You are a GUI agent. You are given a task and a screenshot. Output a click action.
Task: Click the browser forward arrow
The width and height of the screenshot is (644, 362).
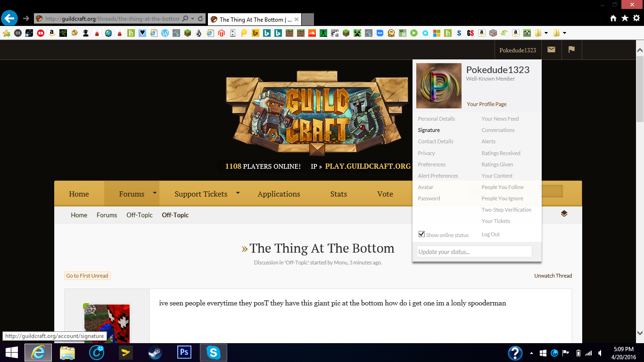click(x=26, y=18)
